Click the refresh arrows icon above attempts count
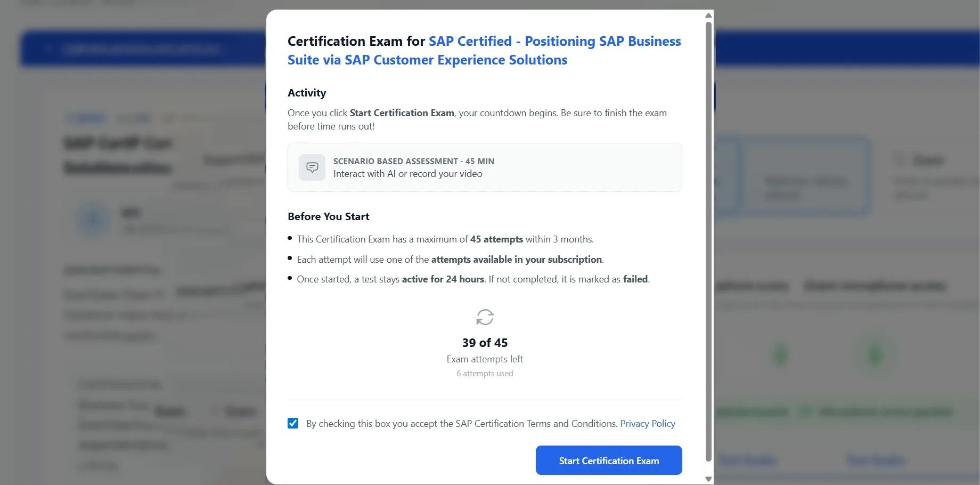980x485 pixels. coord(485,317)
